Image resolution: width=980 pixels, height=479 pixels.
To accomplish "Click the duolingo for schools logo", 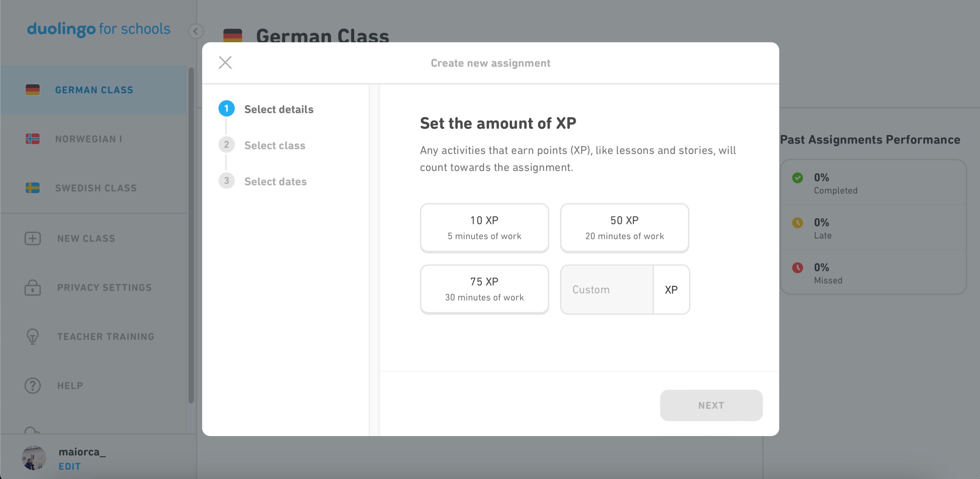I will 99,29.
